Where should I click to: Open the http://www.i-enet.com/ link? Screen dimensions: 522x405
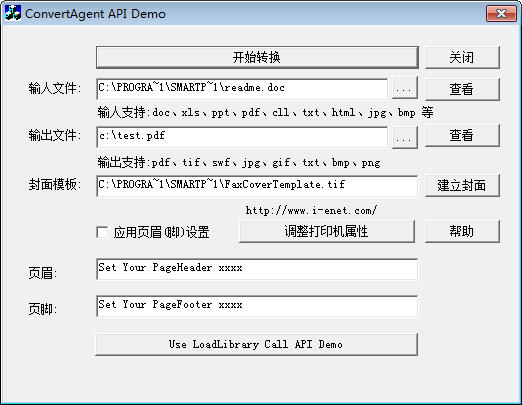[x=311, y=210]
